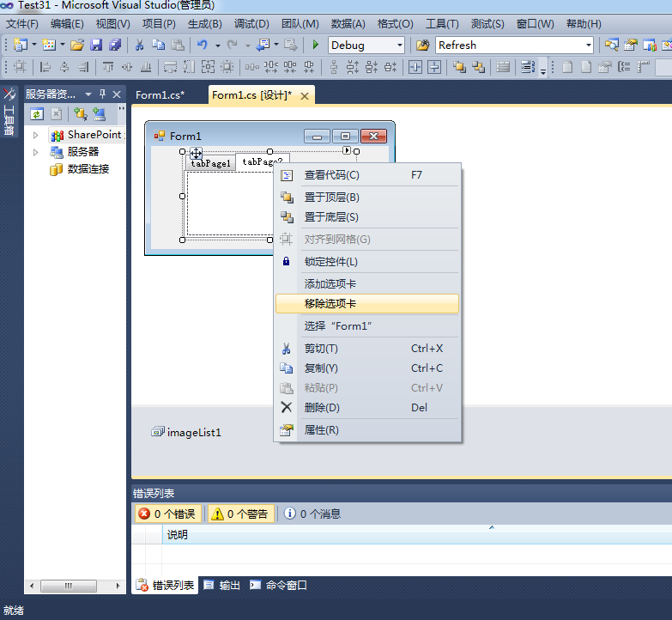The width and height of the screenshot is (672, 620).
Task: Open the Refresh find combo box dropdown
Action: pos(589,45)
